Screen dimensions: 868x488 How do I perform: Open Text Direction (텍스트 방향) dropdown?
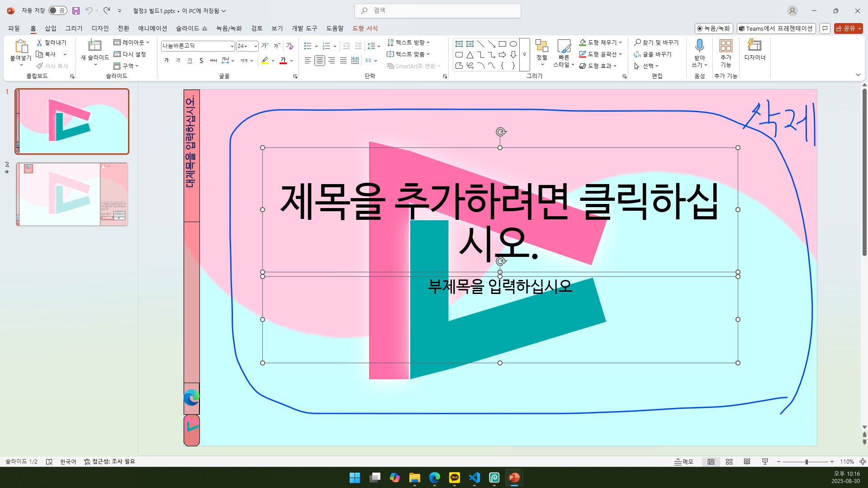pos(408,43)
